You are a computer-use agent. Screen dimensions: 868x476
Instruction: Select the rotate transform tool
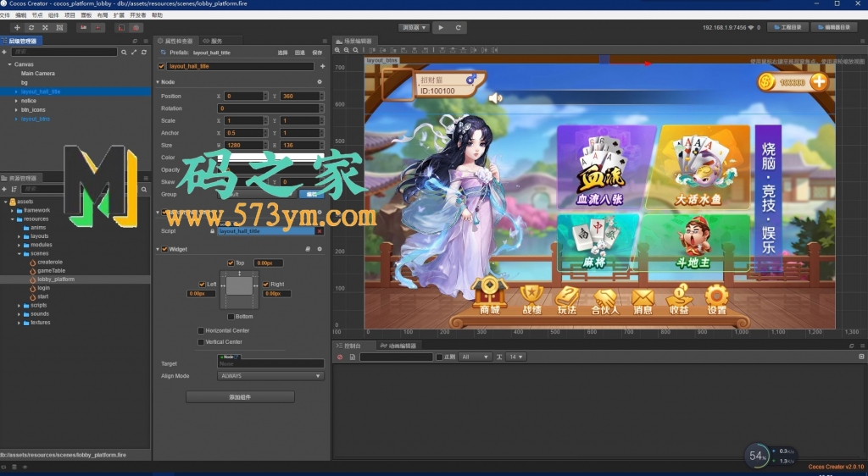[31, 28]
